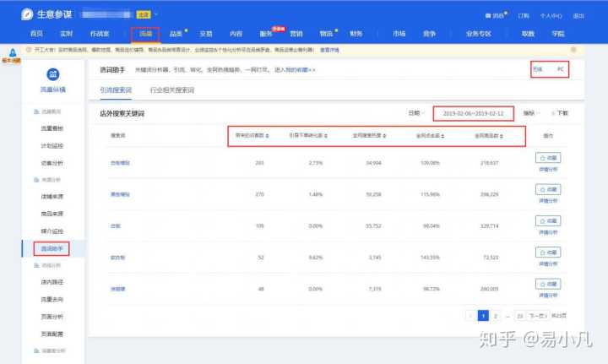Go to page 2 of results
Screen dimensions: 608x364
(496, 315)
